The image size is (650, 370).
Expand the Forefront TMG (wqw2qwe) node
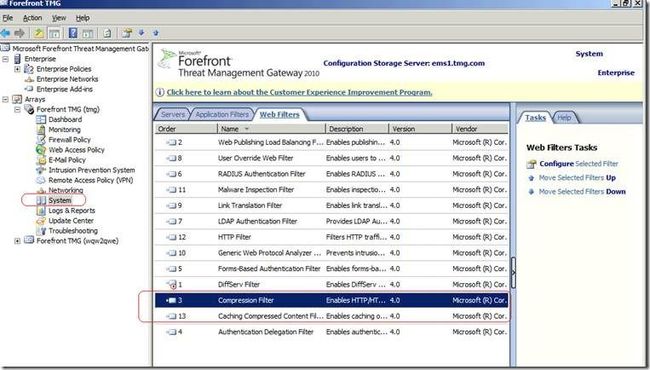click(17, 241)
